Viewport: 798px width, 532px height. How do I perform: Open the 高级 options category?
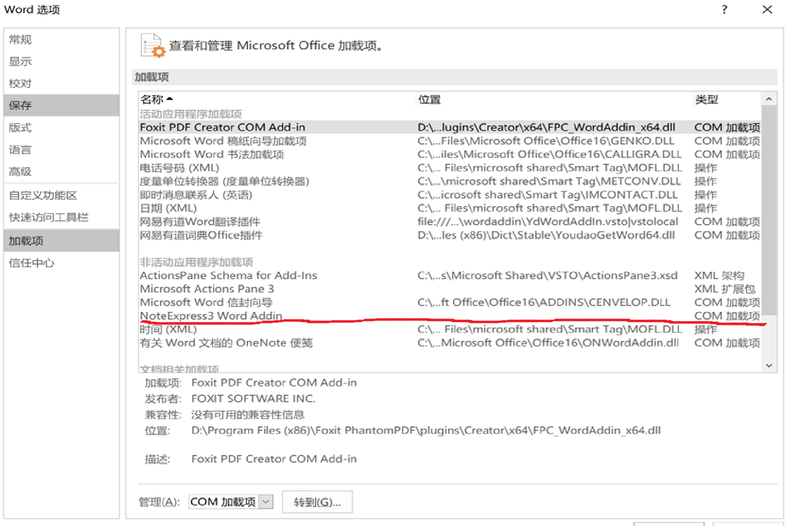click(x=61, y=171)
